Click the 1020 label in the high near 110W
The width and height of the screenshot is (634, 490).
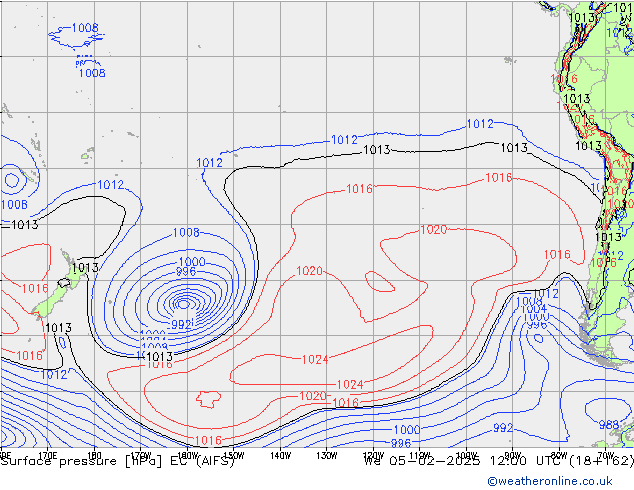click(434, 230)
